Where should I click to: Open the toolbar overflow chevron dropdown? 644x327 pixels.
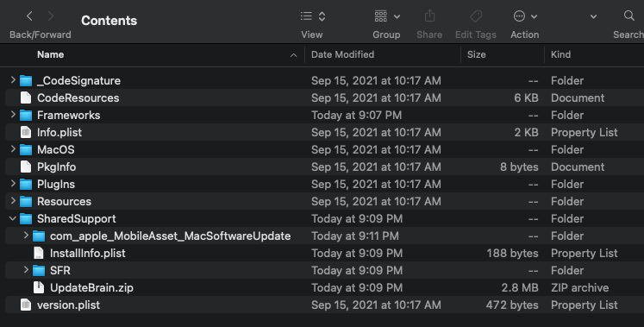(x=593, y=17)
